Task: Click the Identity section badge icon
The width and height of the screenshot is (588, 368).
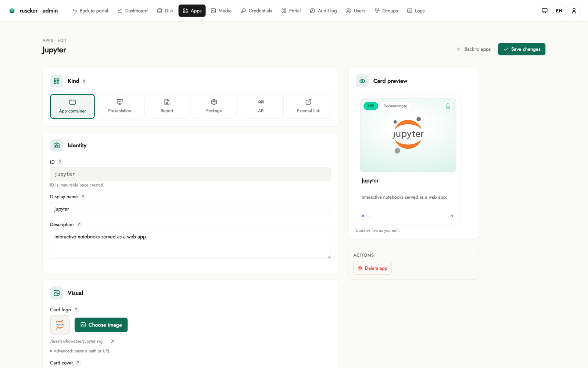Action: pos(57,145)
